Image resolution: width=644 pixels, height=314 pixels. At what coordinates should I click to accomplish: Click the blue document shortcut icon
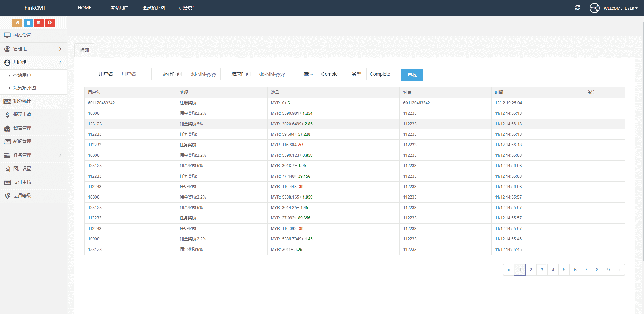point(28,23)
